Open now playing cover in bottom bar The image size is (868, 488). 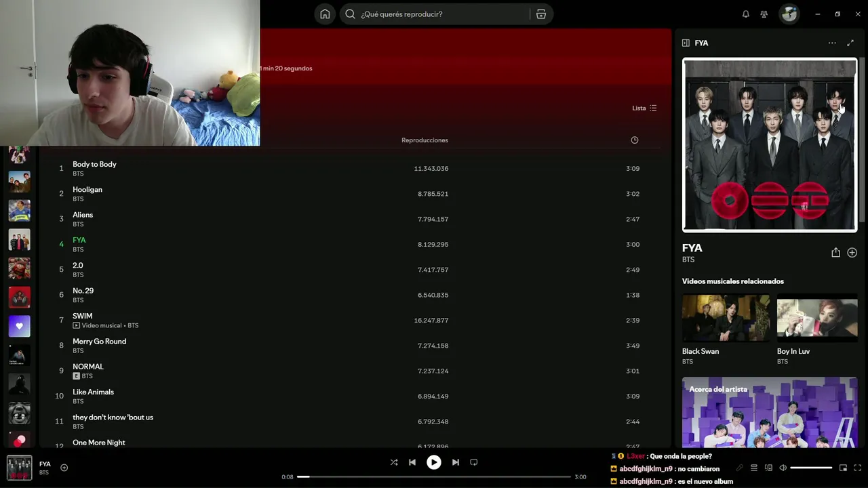click(19, 468)
